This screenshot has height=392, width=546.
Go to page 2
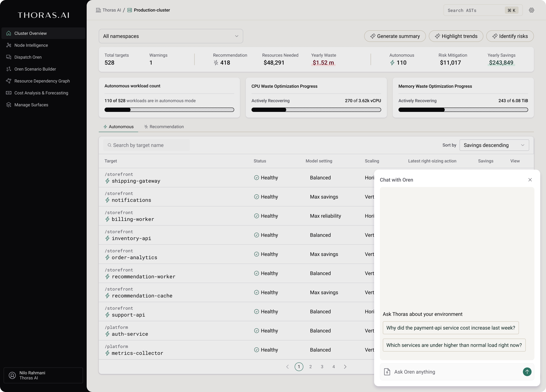[x=311, y=367]
